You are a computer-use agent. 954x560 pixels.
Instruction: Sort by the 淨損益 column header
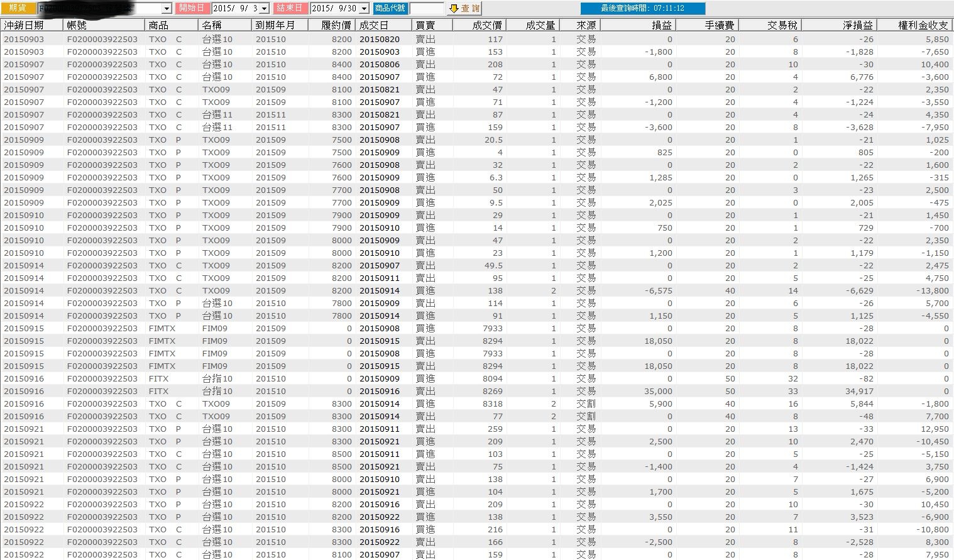(839, 25)
